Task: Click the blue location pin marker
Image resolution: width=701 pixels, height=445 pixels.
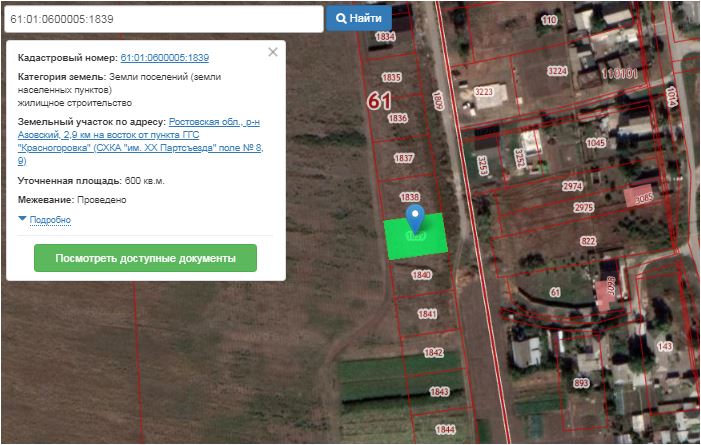Action: coord(415,219)
